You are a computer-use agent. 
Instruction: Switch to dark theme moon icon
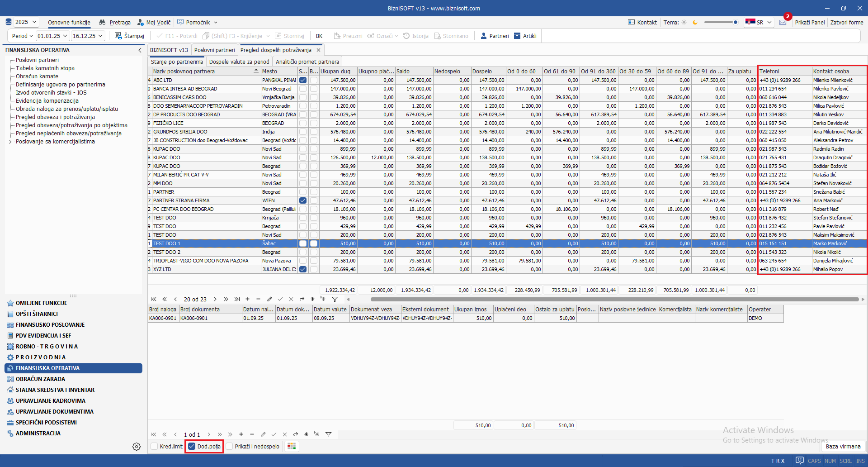click(x=695, y=22)
